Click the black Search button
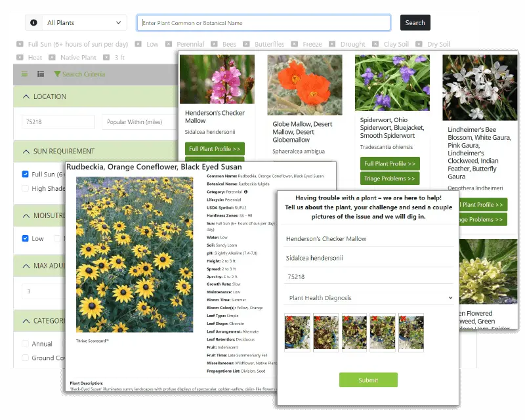 click(415, 23)
